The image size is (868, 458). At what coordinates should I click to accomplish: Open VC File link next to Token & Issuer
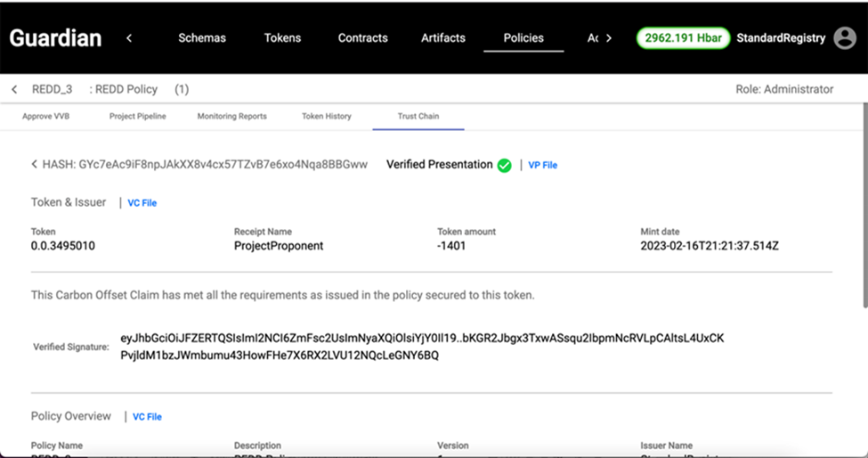(142, 203)
